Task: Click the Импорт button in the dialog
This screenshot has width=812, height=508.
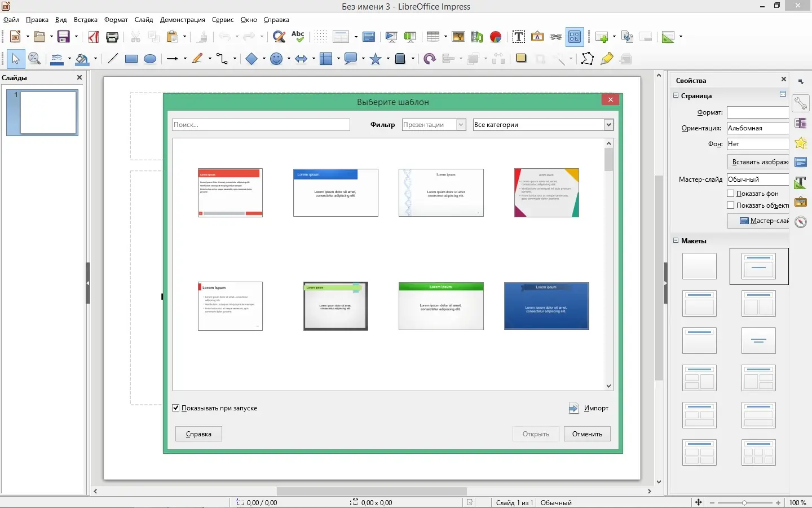Action: pyautogui.click(x=588, y=408)
